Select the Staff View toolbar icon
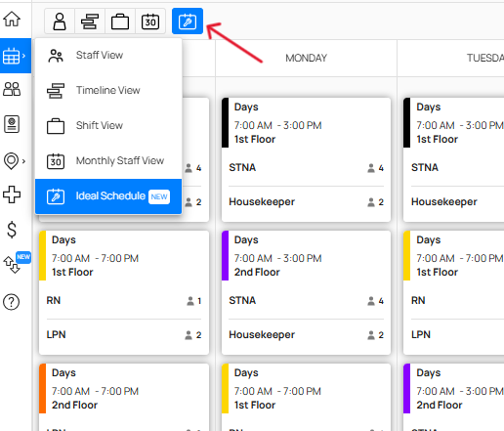This screenshot has width=504, height=431. click(60, 22)
